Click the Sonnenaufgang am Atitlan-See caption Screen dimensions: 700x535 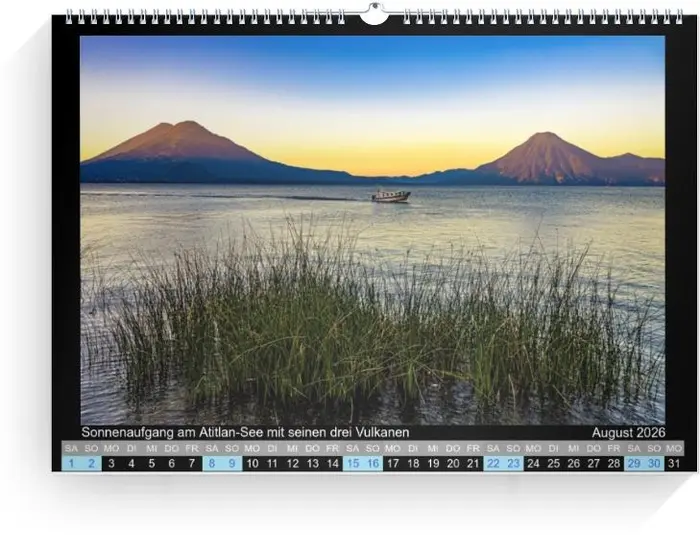coord(245,433)
